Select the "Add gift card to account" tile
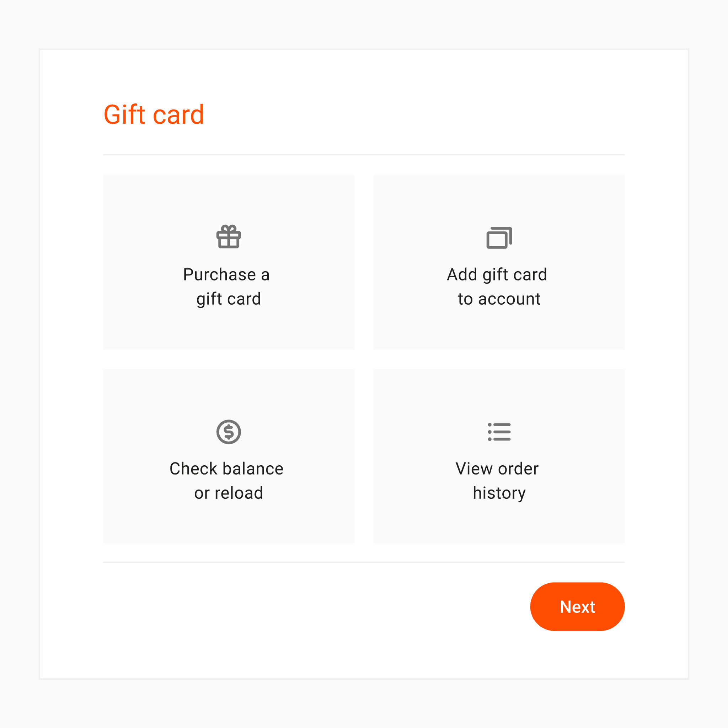The width and height of the screenshot is (728, 728). 499,262
